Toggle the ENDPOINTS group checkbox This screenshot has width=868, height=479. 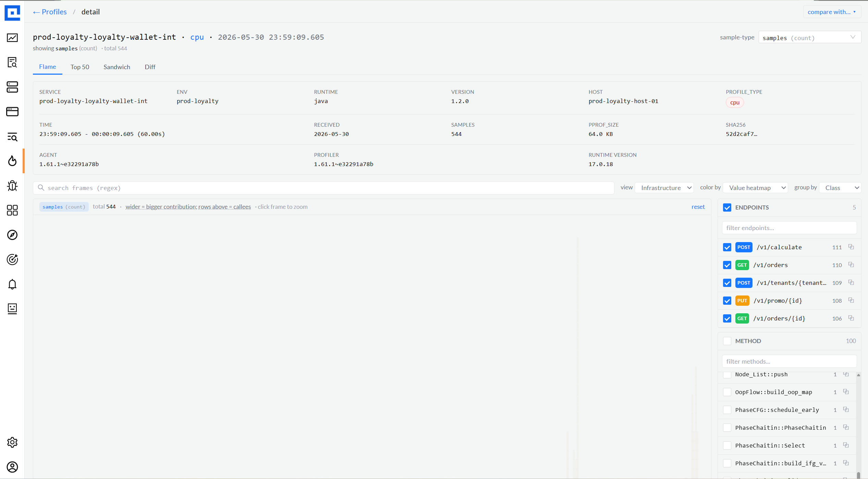(x=727, y=207)
